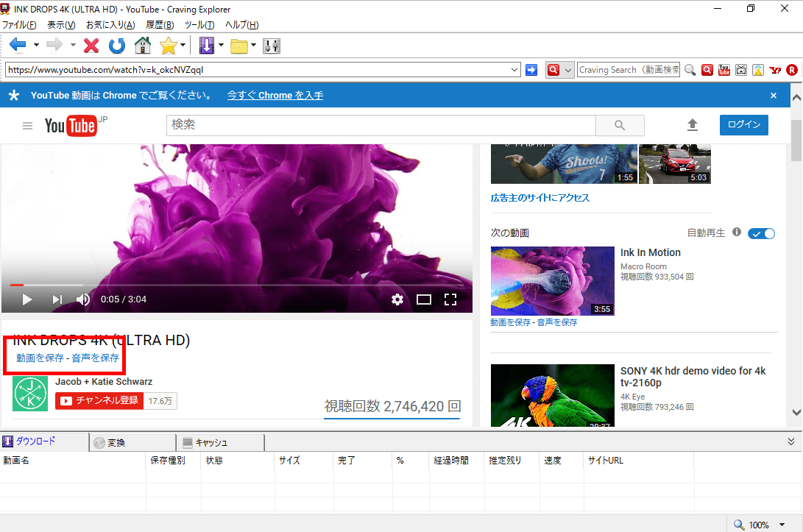This screenshot has height=532, width=803.
Task: Expand the download icon dropdown arrow
Action: coord(221,45)
